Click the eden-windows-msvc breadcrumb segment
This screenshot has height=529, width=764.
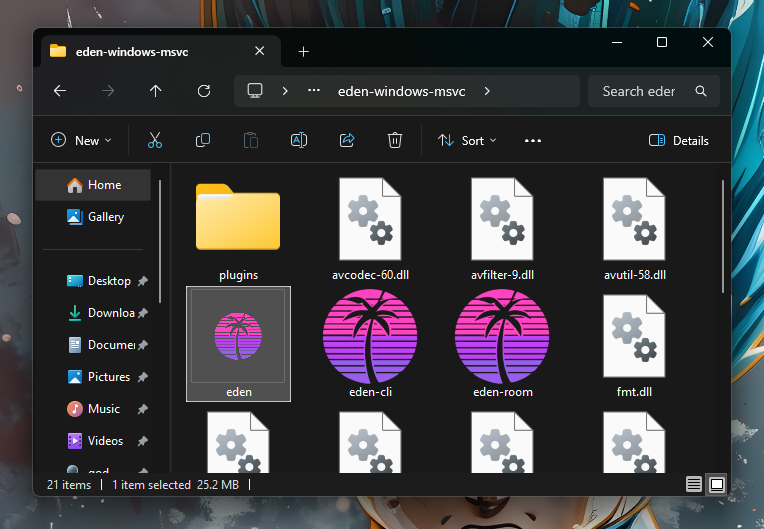tap(401, 91)
